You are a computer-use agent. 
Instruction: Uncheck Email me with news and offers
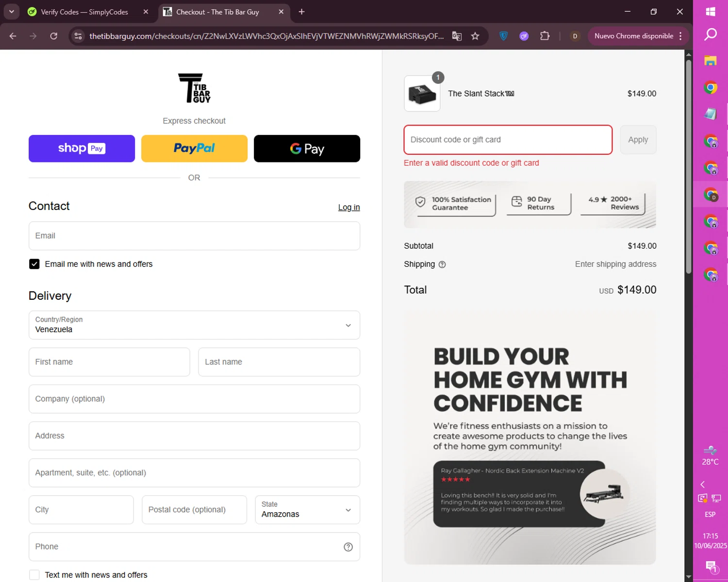(34, 264)
